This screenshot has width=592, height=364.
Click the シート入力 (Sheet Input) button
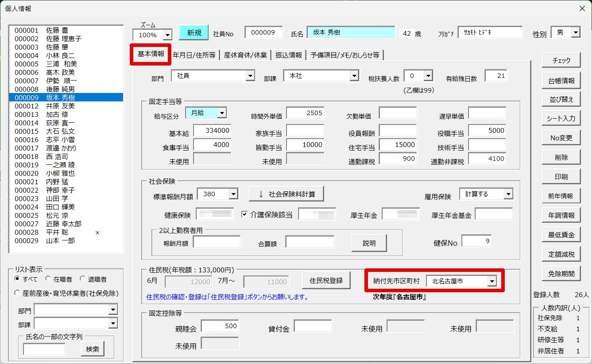click(561, 118)
